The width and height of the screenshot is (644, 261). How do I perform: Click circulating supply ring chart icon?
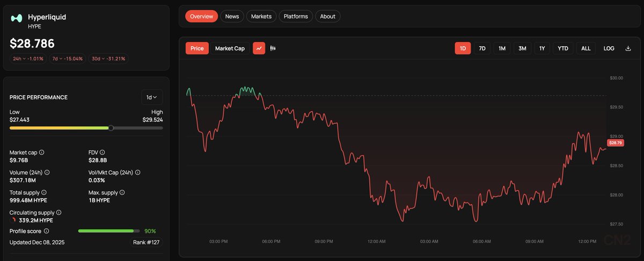[13, 220]
